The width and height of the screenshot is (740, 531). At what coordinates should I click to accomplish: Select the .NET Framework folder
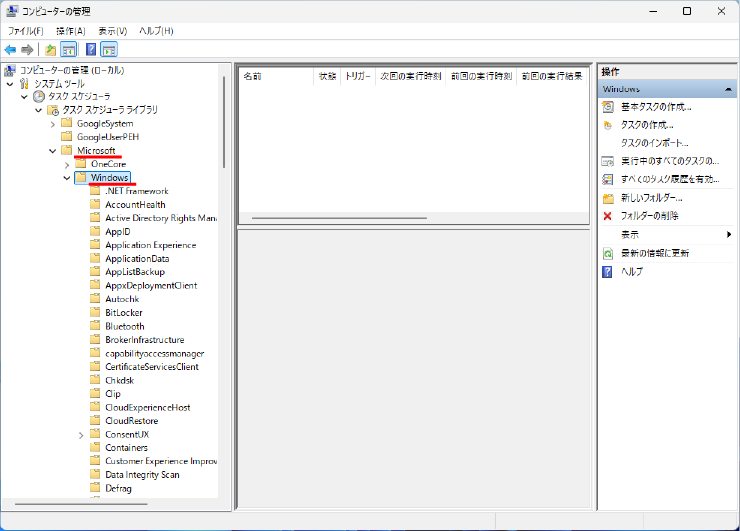coord(137,191)
